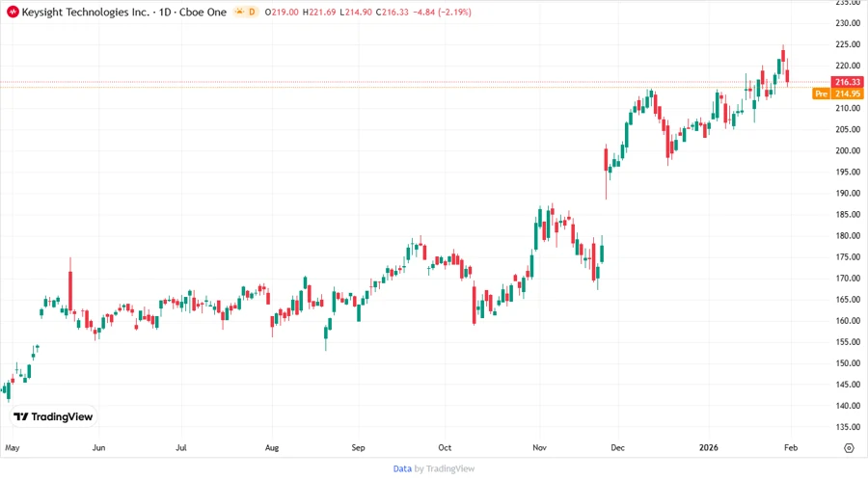Click the Dec label on time axis
Screen dimensions: 868x480
(617, 448)
